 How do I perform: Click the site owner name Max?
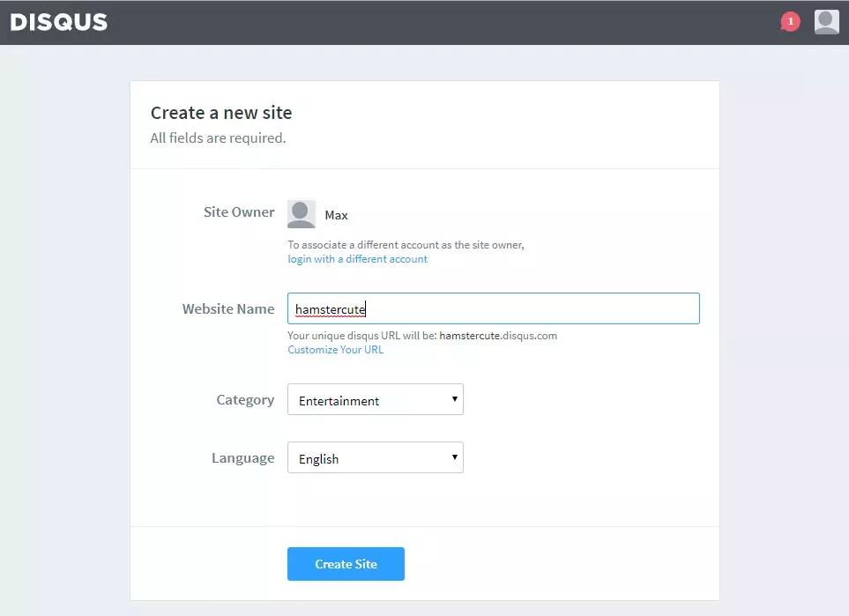[336, 215]
